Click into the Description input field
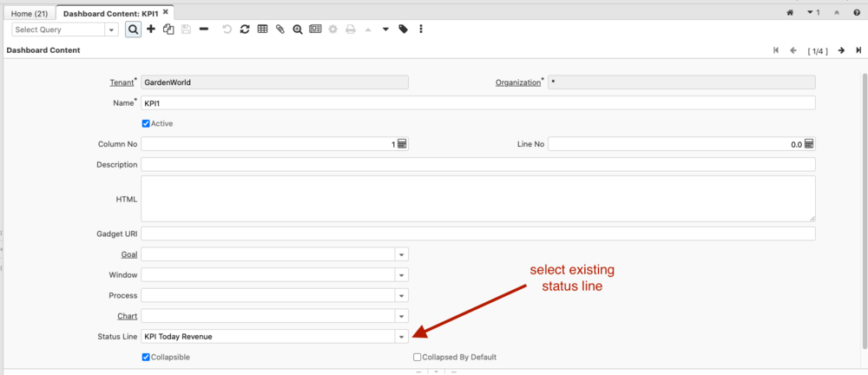 pos(477,165)
